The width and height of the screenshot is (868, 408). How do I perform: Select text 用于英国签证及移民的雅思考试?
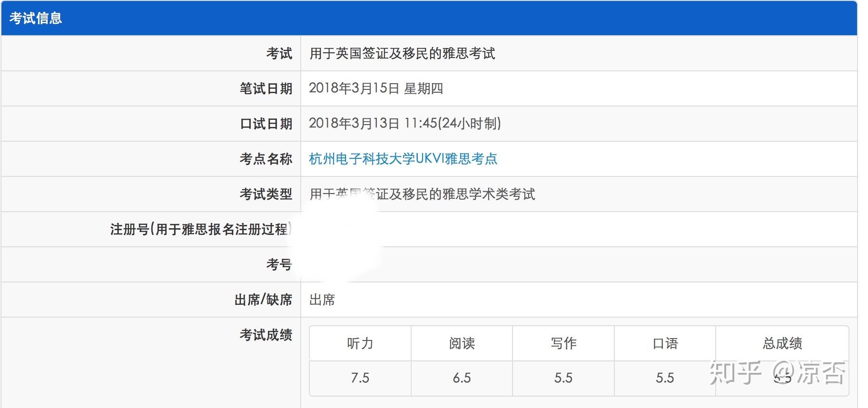coord(402,53)
